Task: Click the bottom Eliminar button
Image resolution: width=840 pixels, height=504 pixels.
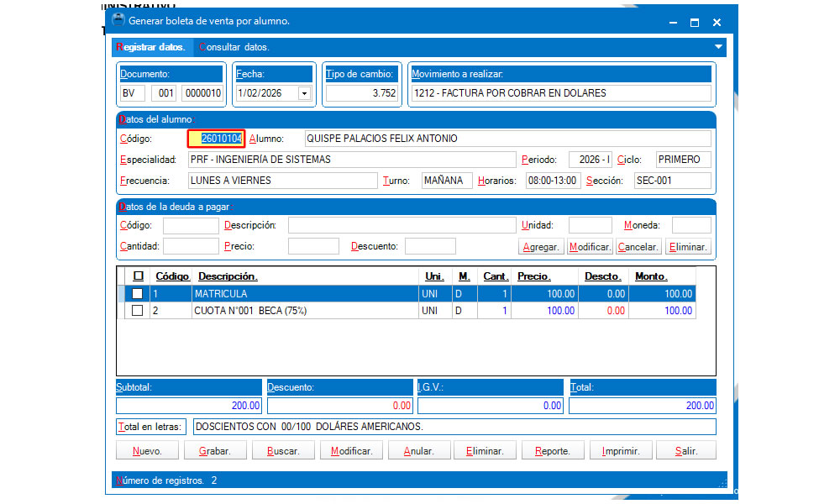Action: pos(485,450)
